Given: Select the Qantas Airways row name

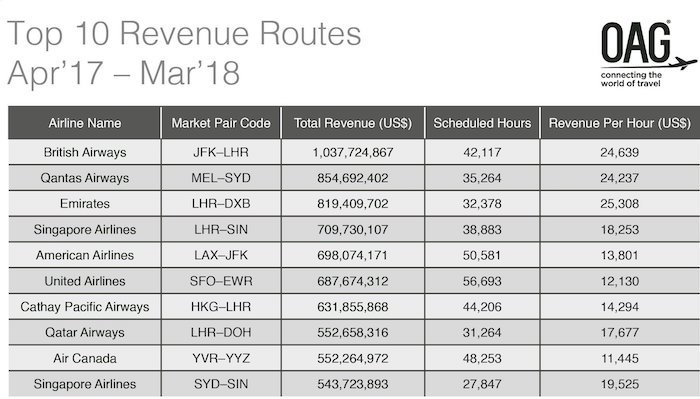Looking at the screenshot, I should pos(84,178).
